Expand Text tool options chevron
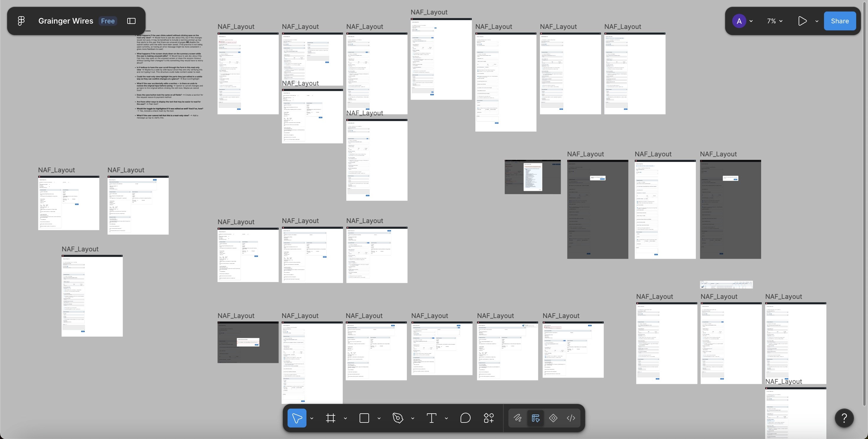The width and height of the screenshot is (868, 439). [446, 418]
